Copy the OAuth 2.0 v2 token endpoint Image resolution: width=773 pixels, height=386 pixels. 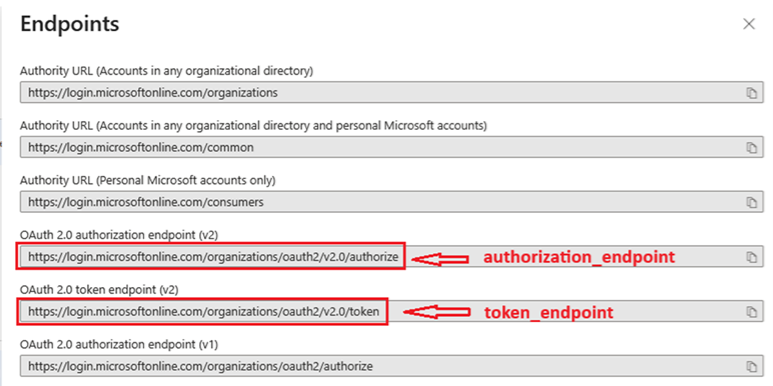click(751, 312)
